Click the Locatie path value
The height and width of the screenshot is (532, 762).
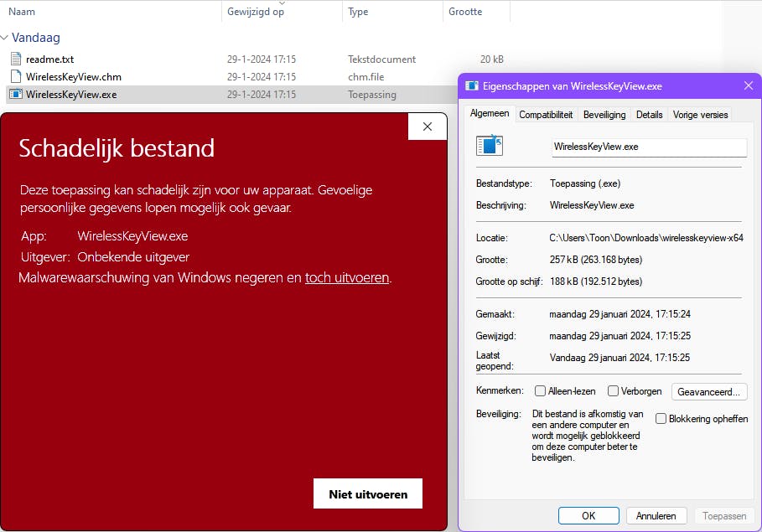tap(646, 238)
